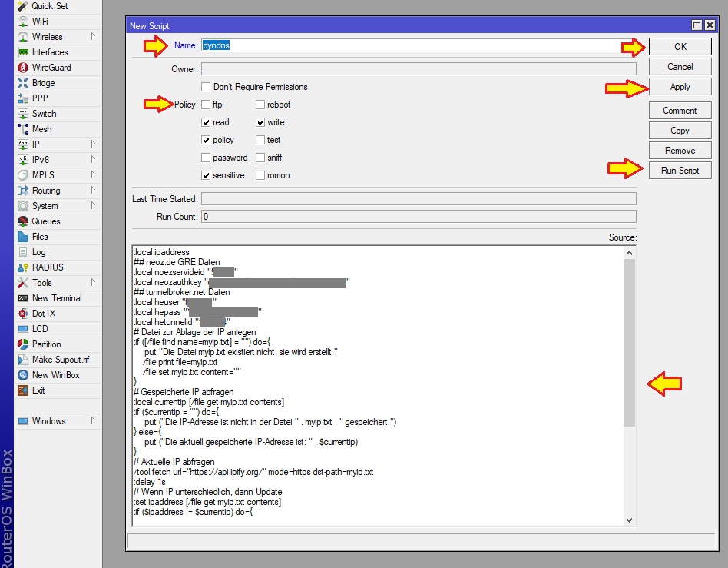Expand the Tools submenu arrow

(x=93, y=283)
